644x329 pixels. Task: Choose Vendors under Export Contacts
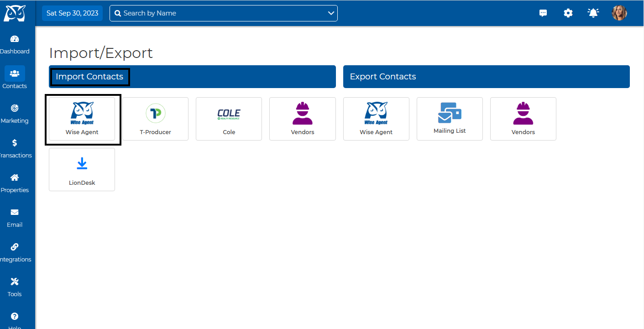pos(523,119)
